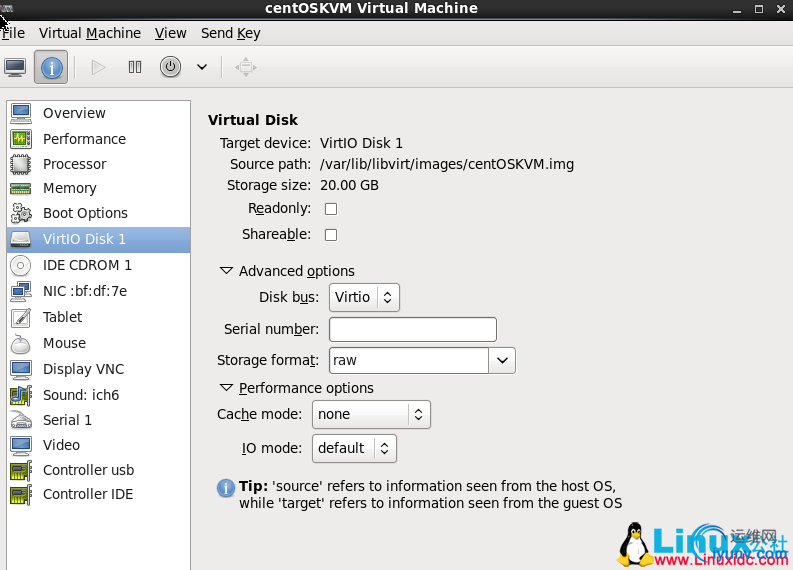The width and height of the screenshot is (793, 570).
Task: Click the storage size value 20.00 GB
Action: [x=349, y=185]
